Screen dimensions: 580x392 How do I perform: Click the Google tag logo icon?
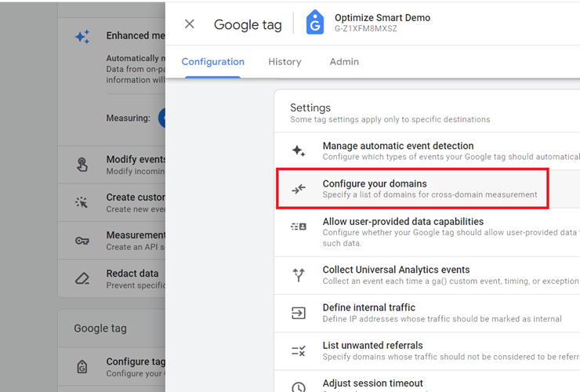coord(315,22)
